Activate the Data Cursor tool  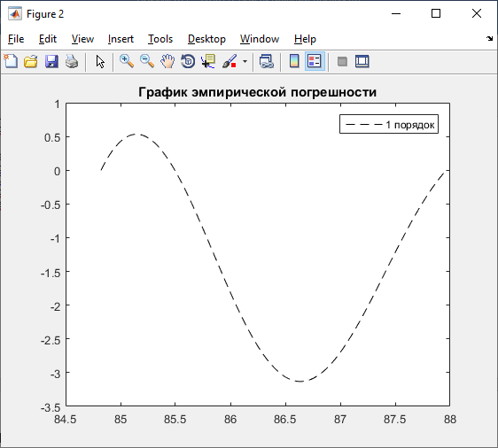tap(208, 61)
